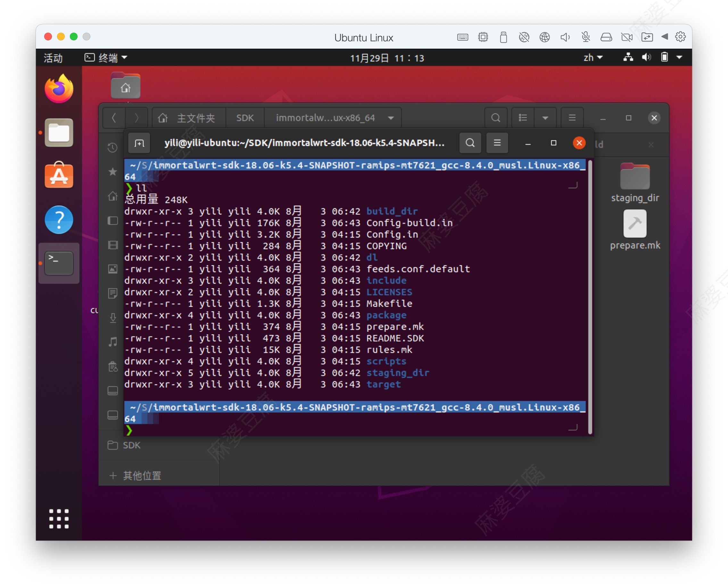The image size is (728, 588).
Task: Open the Videos folder in Files sidebar
Action: point(112,245)
